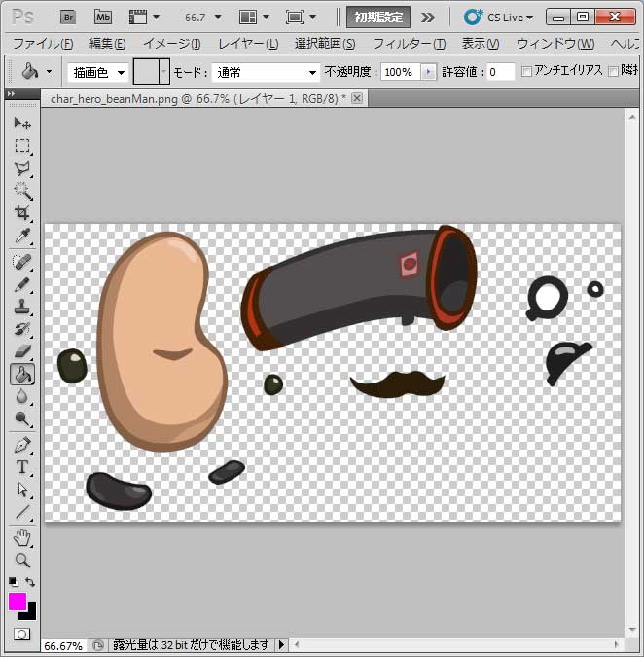Toggle Quick Mask mode

coord(22,634)
